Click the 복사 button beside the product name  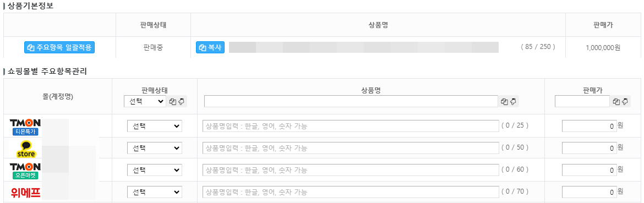[210, 47]
